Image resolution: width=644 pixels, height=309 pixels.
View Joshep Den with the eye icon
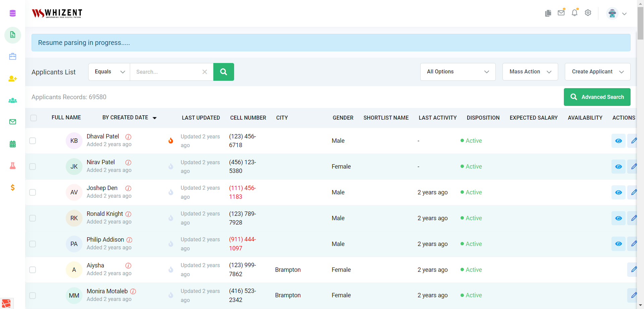pyautogui.click(x=619, y=192)
